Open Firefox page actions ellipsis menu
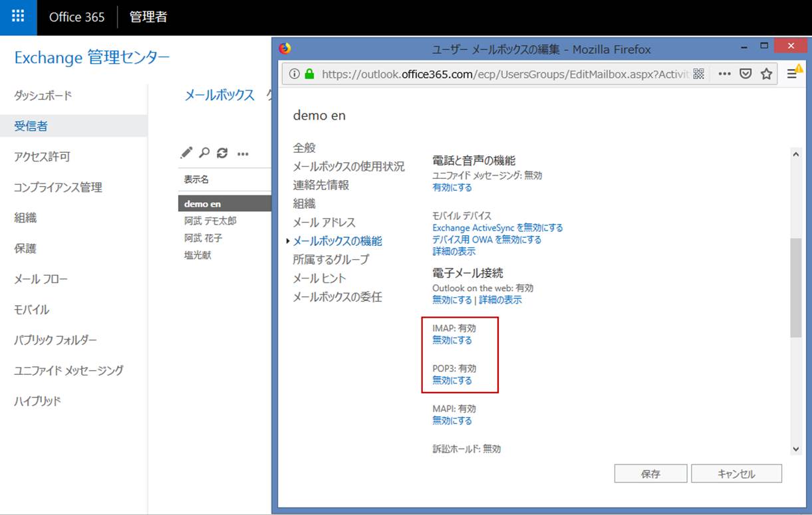This screenshot has width=812, height=515. 725,74
